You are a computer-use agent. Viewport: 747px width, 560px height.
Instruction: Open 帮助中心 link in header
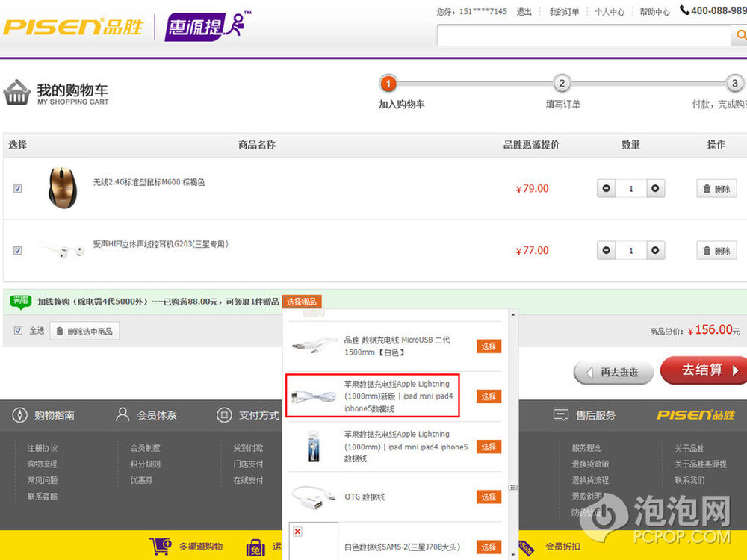tap(654, 11)
